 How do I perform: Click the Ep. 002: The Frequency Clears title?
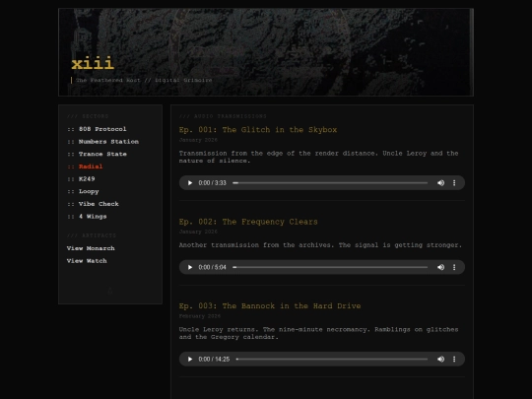pyautogui.click(x=248, y=222)
